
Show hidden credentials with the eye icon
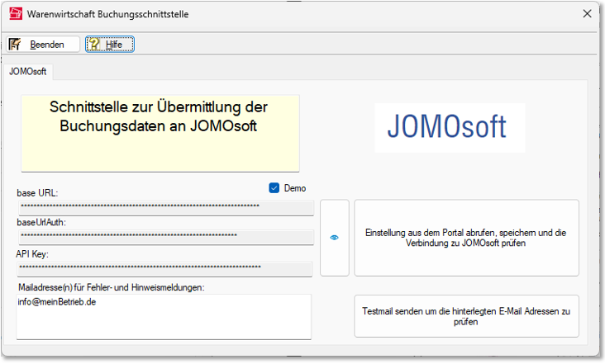point(335,238)
